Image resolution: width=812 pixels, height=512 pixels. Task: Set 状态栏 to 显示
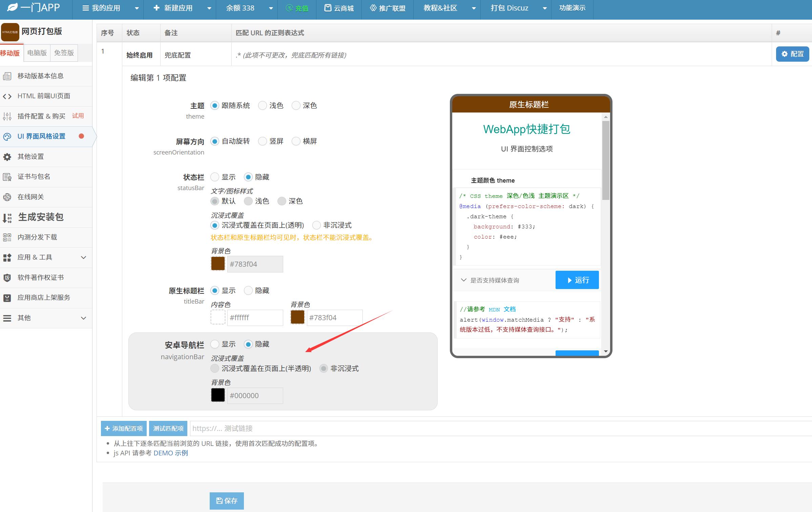click(214, 177)
